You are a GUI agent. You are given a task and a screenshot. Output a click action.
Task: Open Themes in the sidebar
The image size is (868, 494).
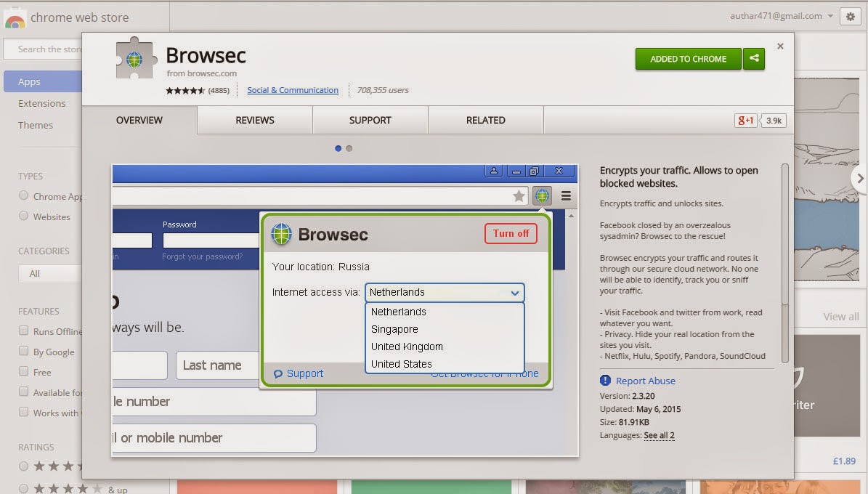click(x=36, y=125)
